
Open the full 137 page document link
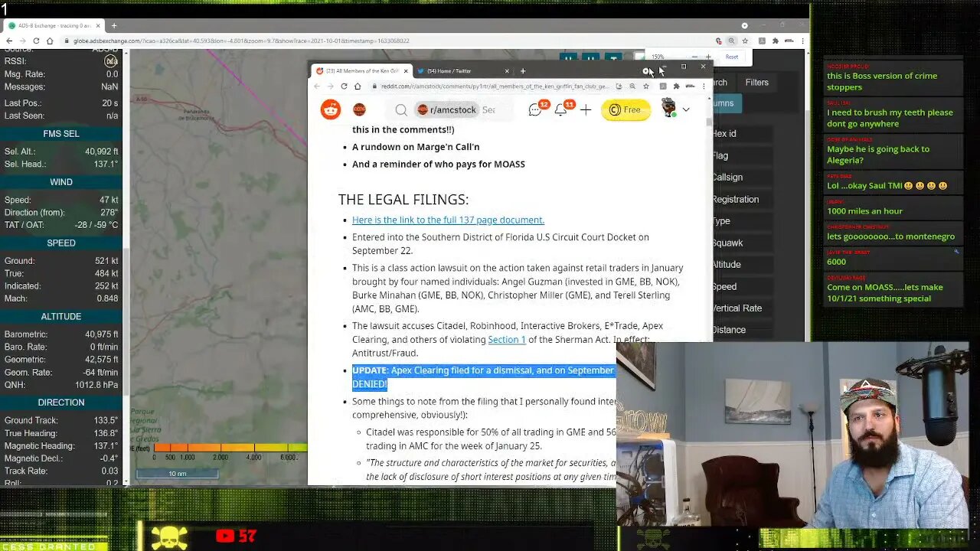pos(448,220)
